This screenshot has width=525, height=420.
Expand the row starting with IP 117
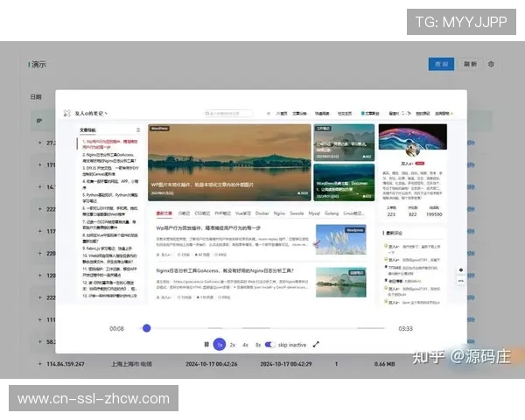coord(40,231)
